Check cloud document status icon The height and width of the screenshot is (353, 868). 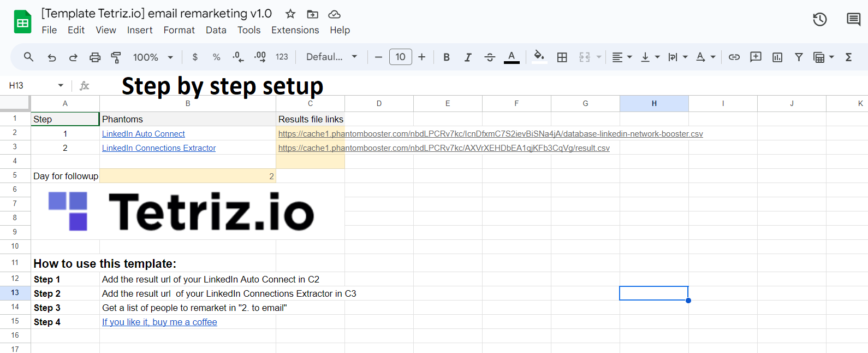334,14
